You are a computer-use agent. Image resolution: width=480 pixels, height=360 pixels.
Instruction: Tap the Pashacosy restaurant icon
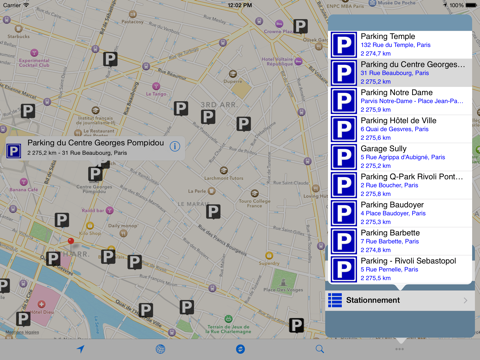click(133, 14)
